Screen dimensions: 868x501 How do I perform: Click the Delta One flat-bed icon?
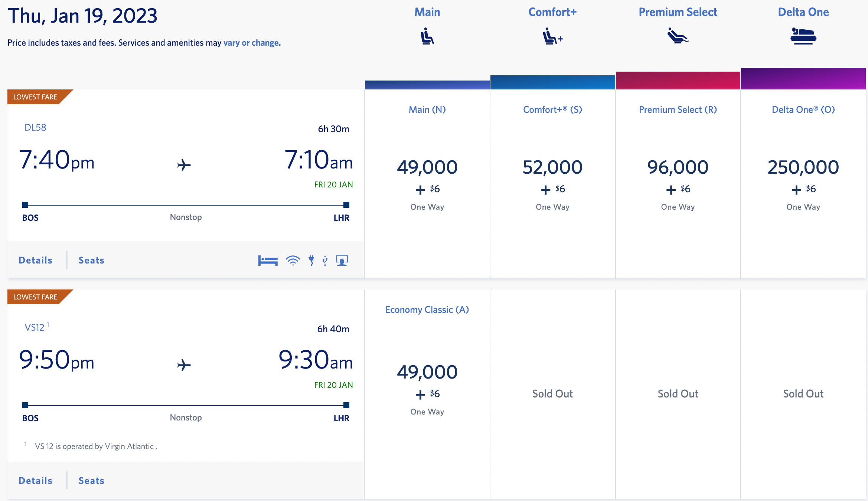803,36
